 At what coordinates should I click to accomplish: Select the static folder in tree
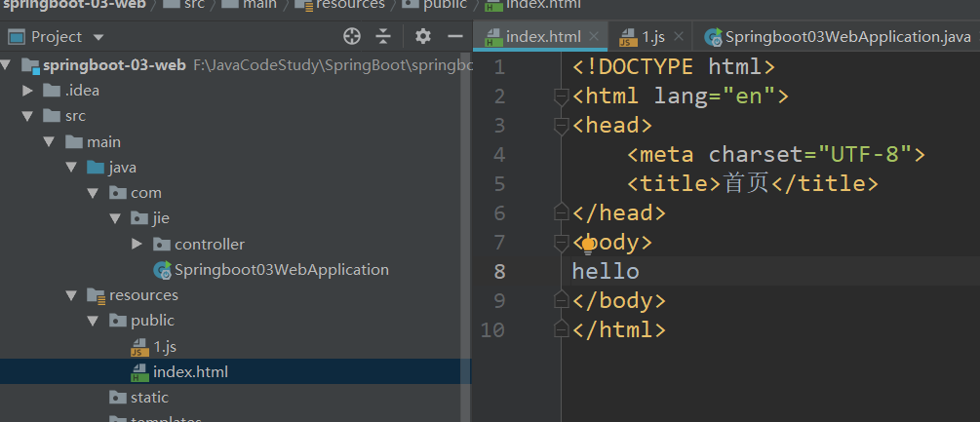pyautogui.click(x=149, y=398)
